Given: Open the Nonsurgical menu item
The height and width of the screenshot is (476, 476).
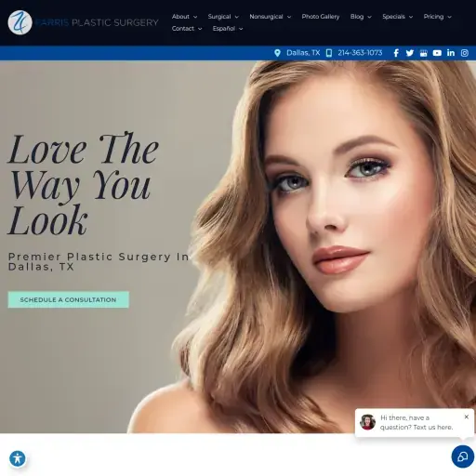Looking at the screenshot, I should (266, 17).
